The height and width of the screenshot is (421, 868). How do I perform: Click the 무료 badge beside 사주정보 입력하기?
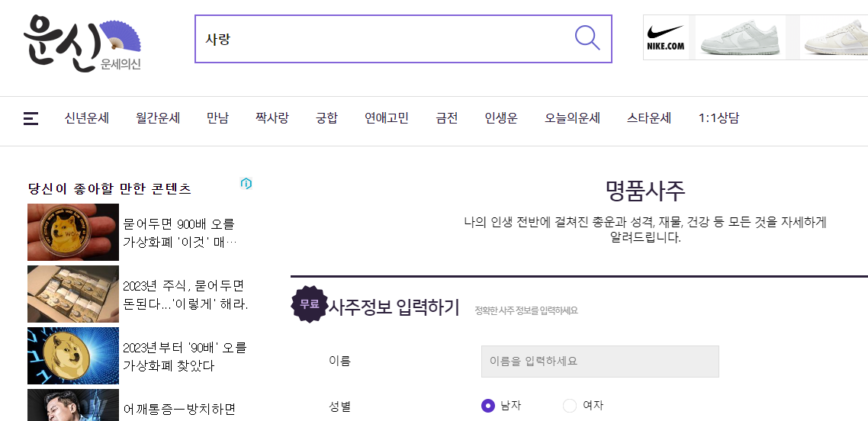310,304
